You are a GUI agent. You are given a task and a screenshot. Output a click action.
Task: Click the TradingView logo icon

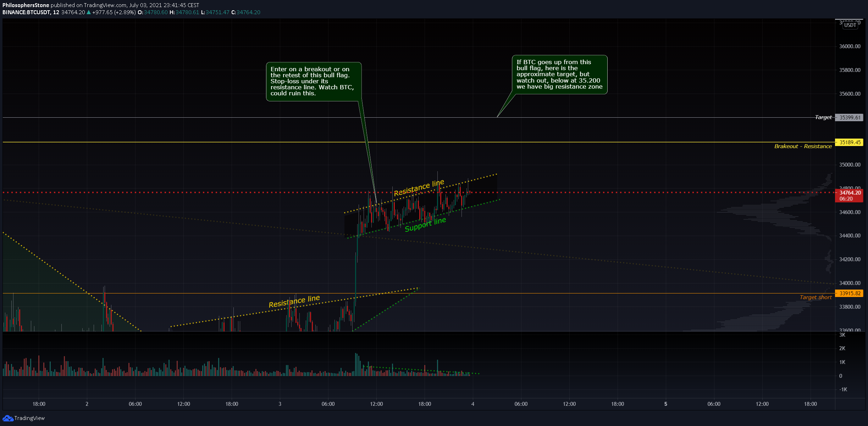(x=8, y=418)
